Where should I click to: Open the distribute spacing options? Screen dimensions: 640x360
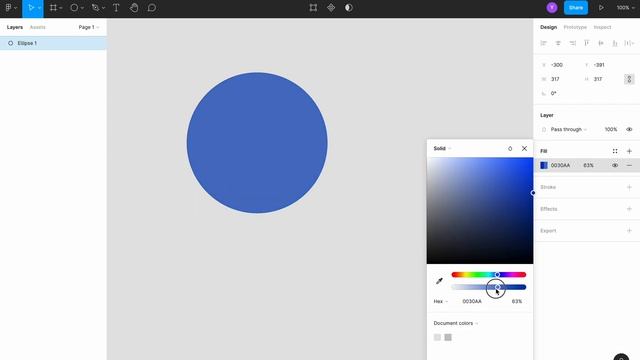click(629, 43)
